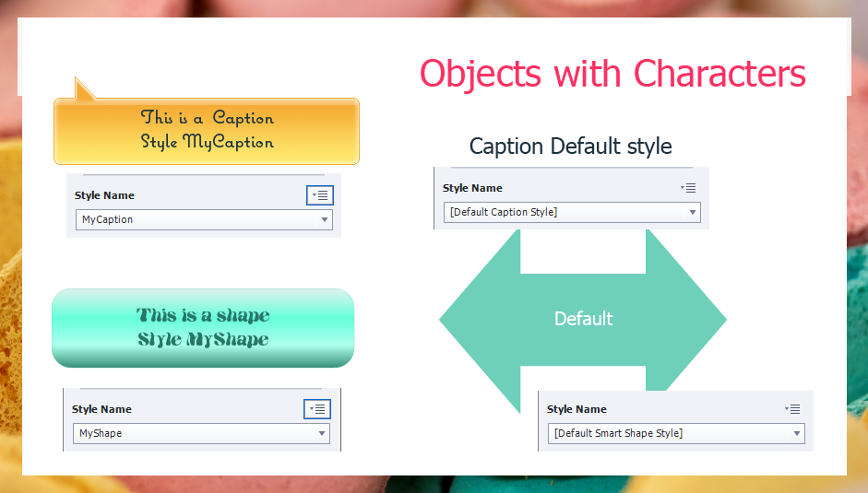The width and height of the screenshot is (868, 493).
Task: Click style options icon above Default Caption Style
Action: click(x=688, y=188)
